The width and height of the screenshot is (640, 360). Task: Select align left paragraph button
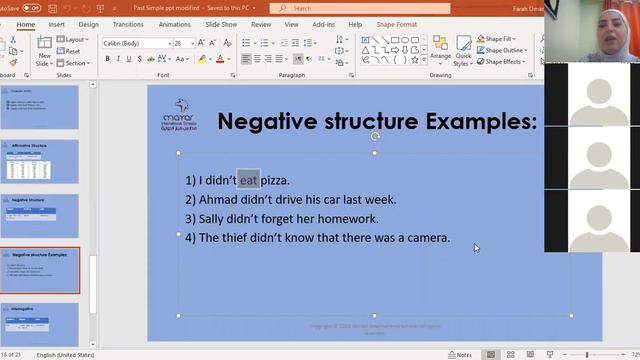246,59
